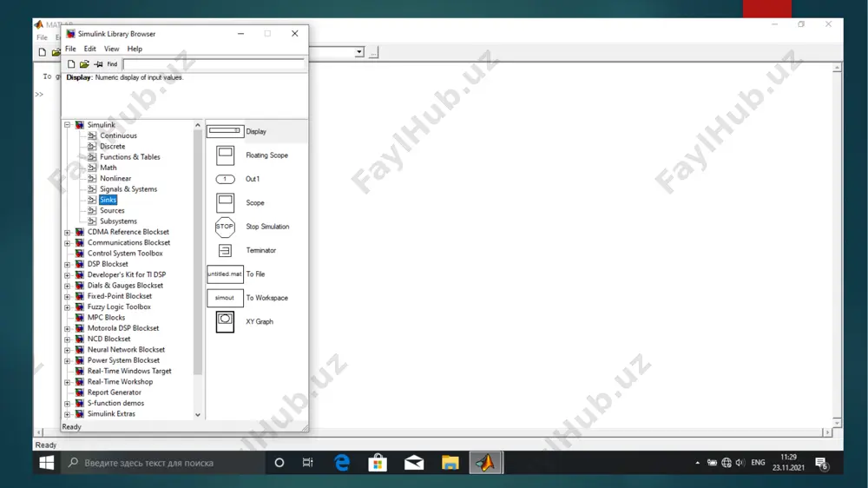Expand Fuzzy Logic Toolbox node
This screenshot has width=868, height=488.
tap(68, 307)
